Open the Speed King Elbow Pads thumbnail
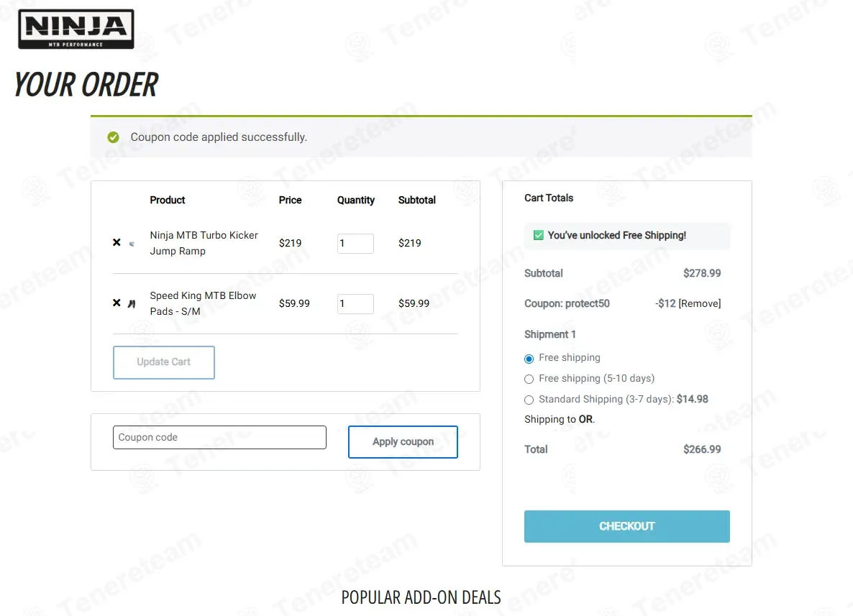 (132, 304)
